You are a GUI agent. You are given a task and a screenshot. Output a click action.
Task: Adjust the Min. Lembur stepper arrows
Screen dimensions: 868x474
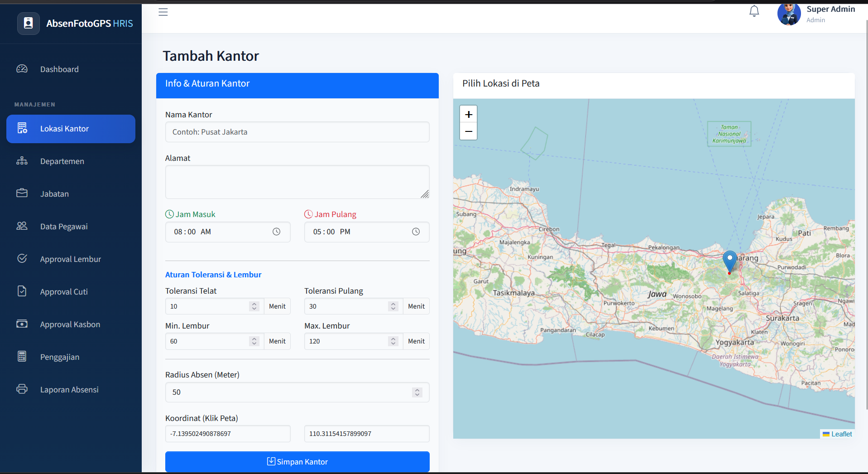tap(254, 341)
